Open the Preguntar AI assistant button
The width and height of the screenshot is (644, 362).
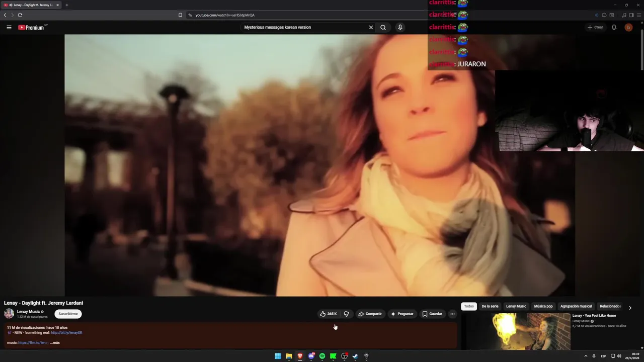402,314
